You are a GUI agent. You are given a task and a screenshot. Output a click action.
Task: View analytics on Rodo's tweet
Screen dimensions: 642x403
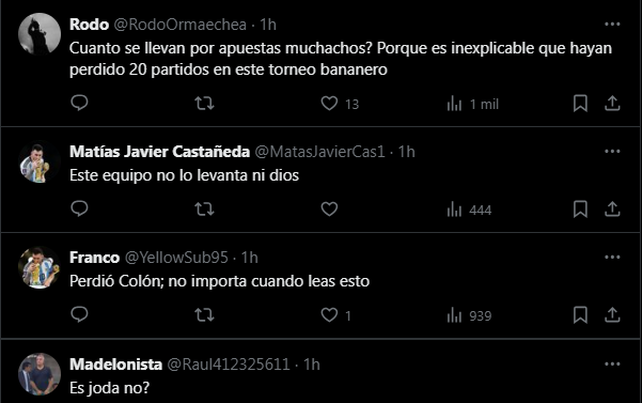454,103
